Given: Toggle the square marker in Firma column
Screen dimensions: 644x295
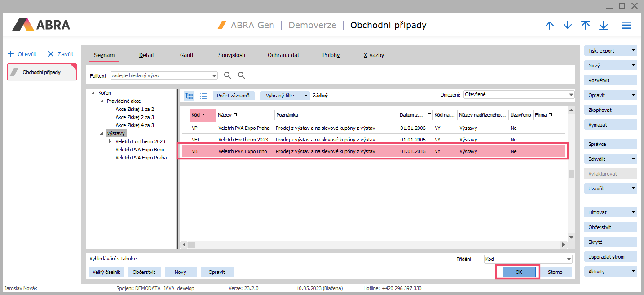Looking at the screenshot, I should (x=550, y=115).
